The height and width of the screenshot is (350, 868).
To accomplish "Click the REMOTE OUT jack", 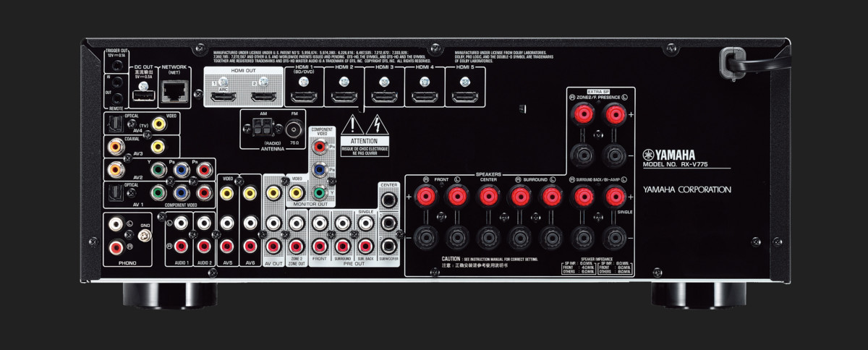I will 119,98.
